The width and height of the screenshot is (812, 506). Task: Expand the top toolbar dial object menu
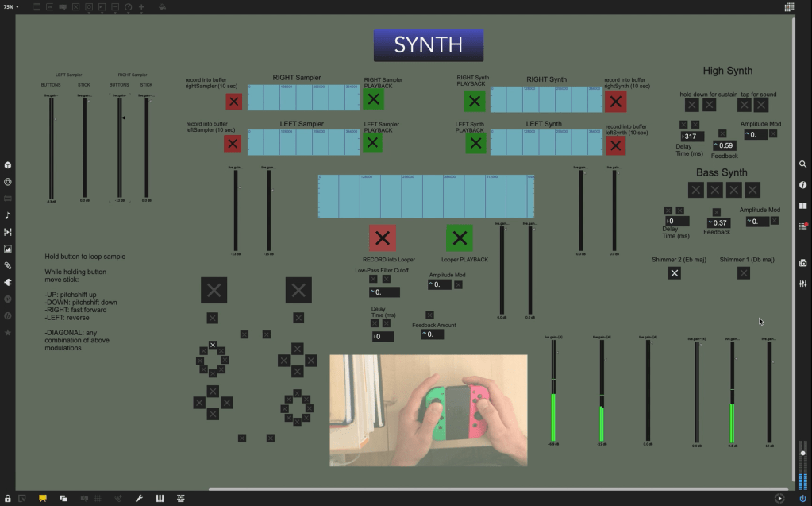[x=128, y=7]
